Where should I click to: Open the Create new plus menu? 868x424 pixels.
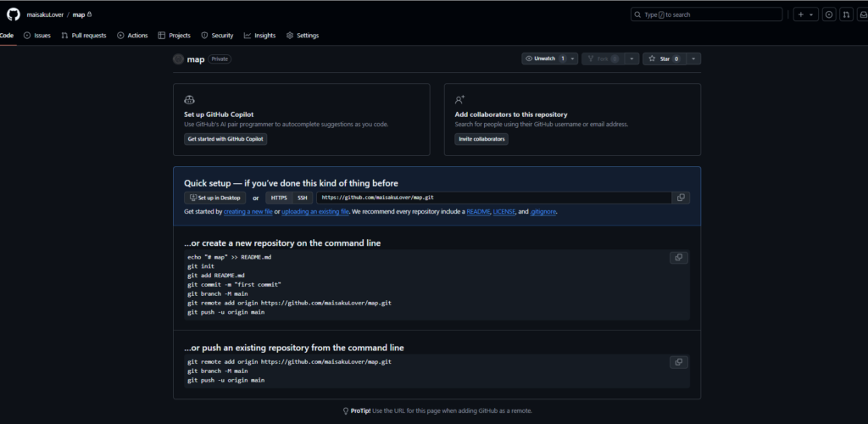pos(806,15)
